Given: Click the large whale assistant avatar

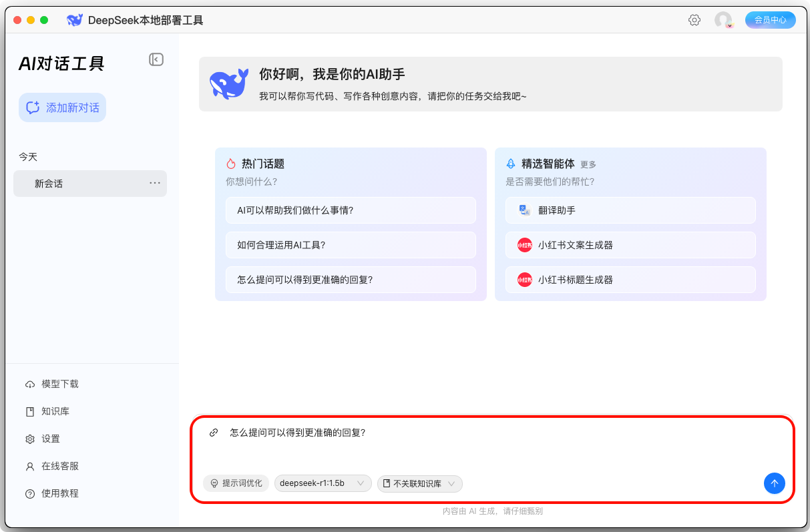Looking at the screenshot, I should coord(229,83).
